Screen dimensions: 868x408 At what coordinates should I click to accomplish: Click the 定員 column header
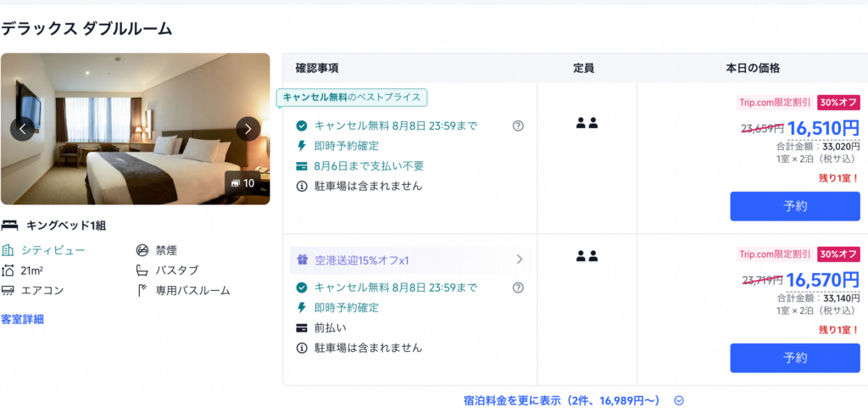pos(583,69)
